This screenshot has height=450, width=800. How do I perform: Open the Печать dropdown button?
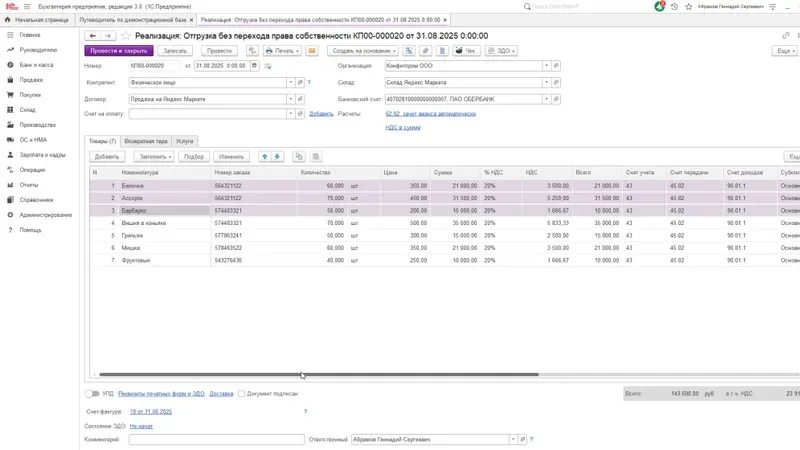tap(280, 50)
